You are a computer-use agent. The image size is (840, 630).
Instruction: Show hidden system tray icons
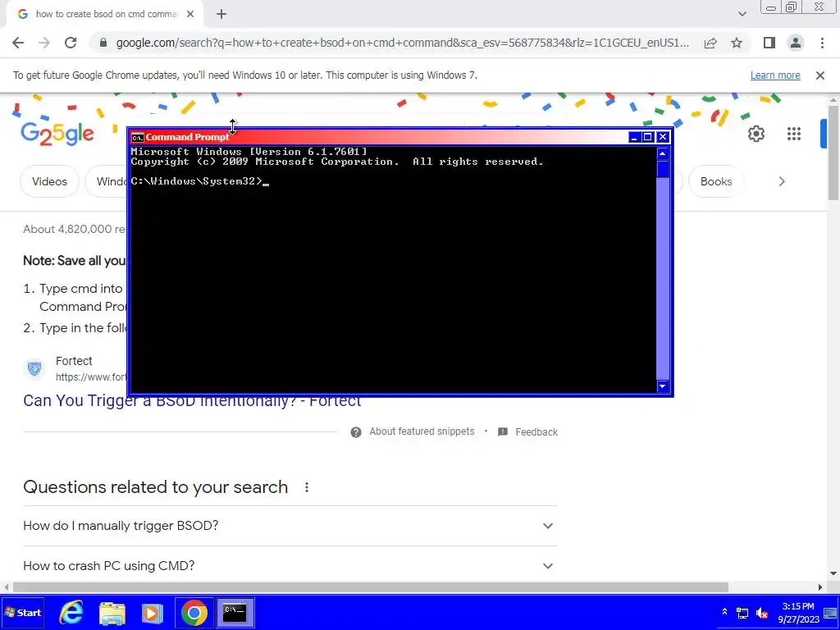click(725, 612)
